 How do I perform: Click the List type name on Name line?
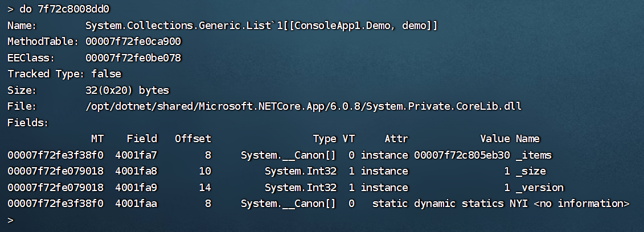click(261, 26)
